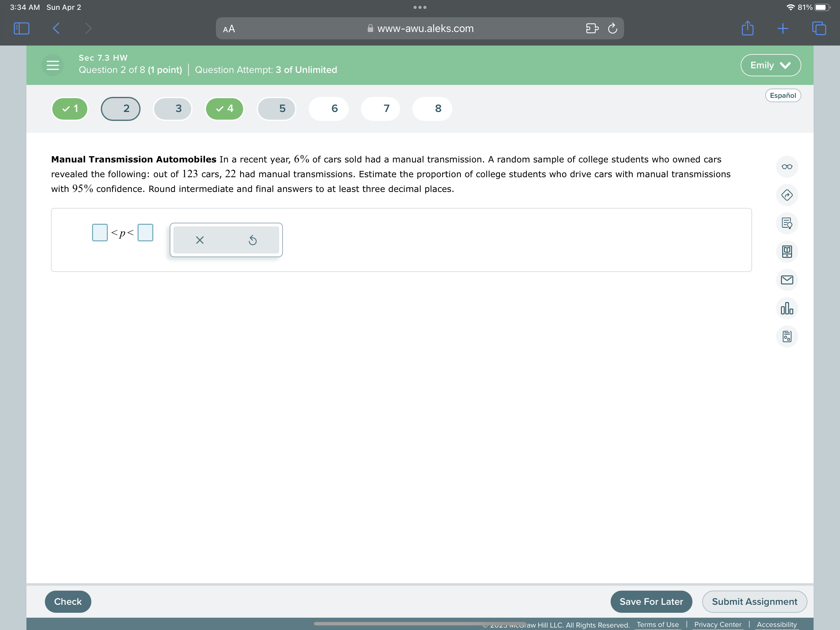Click the undo arrow in answer palette

click(252, 240)
